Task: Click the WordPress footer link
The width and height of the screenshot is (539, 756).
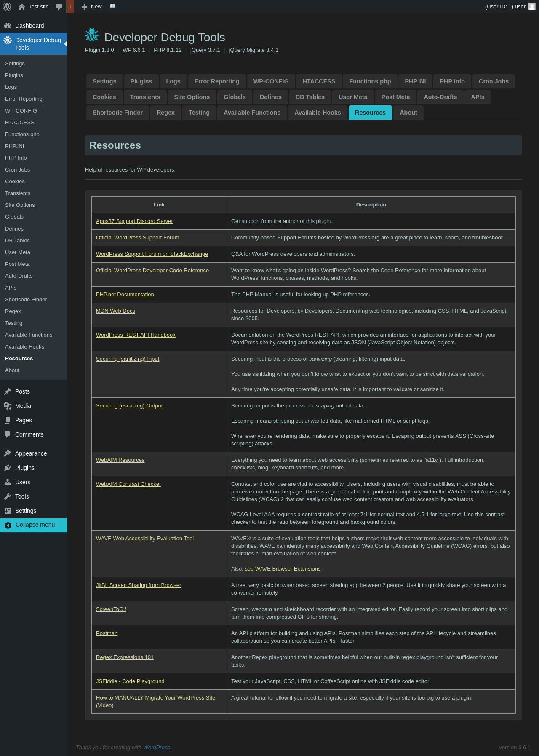Action: (157, 748)
